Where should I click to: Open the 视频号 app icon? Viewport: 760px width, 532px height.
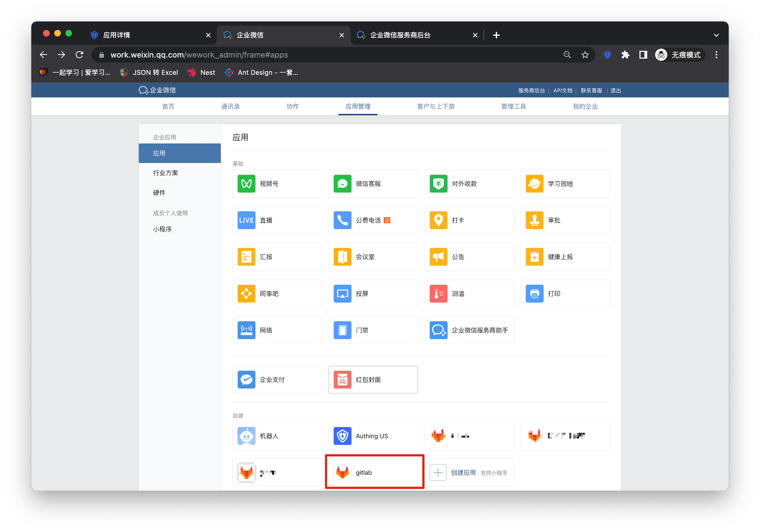(246, 184)
